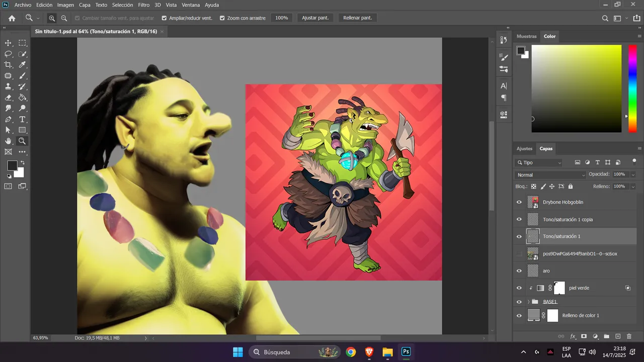Click the Rellenar pant. button

tap(358, 18)
